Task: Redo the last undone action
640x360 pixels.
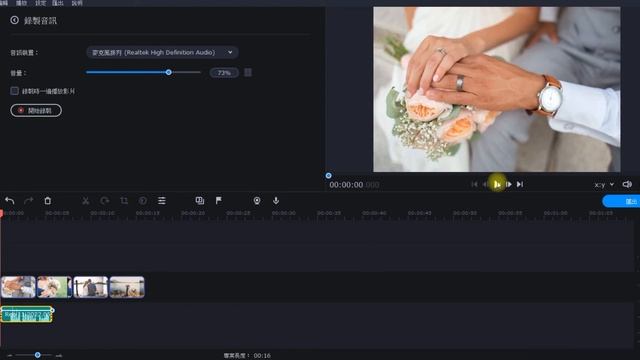Action: click(29, 200)
